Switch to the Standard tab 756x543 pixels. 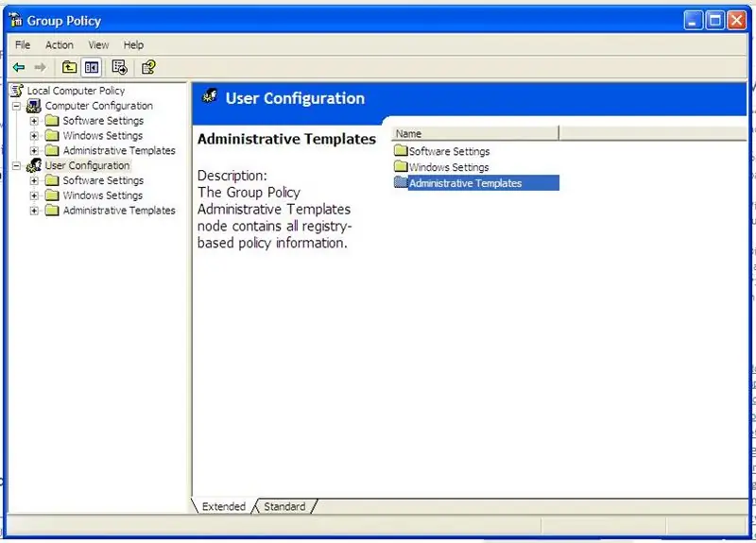coord(284,506)
